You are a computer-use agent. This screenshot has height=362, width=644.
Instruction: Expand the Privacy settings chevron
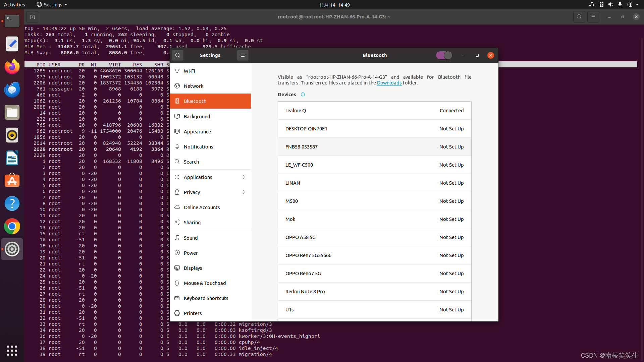[244, 192]
